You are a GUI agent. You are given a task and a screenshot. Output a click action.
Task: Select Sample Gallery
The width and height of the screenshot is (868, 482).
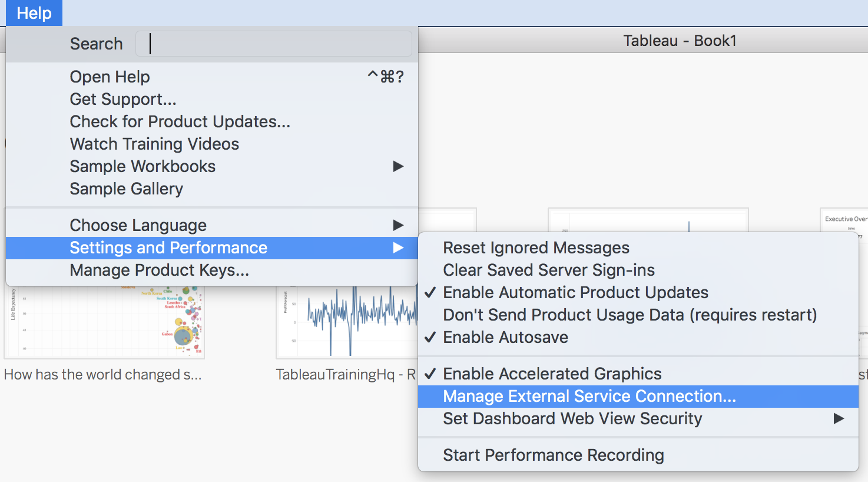tap(126, 189)
